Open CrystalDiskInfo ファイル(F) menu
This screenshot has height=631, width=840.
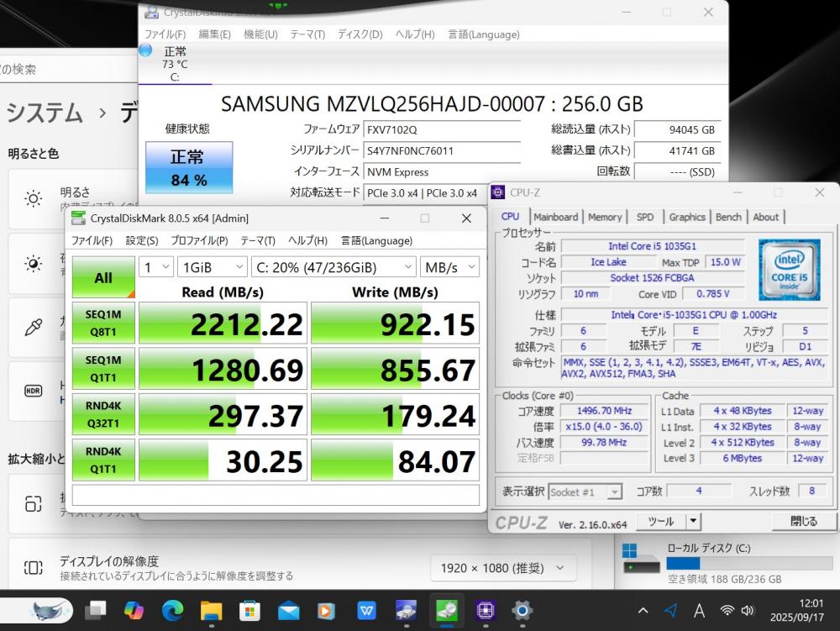coord(165,34)
